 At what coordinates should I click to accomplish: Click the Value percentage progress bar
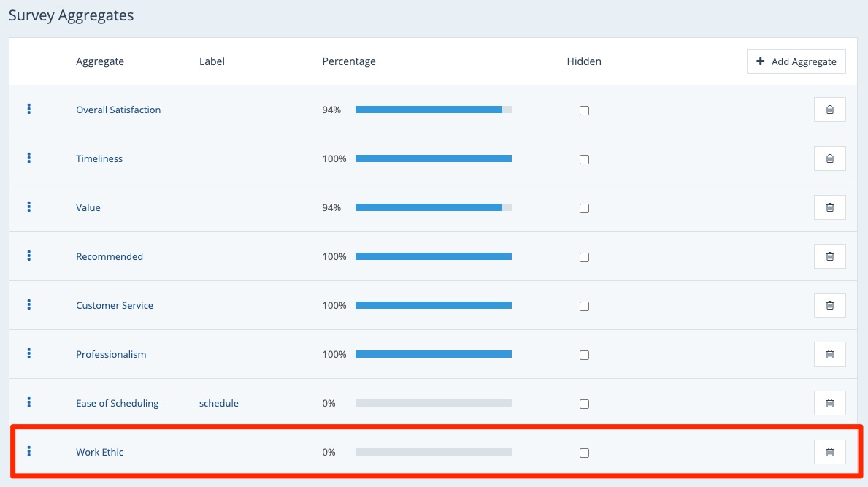click(x=433, y=207)
